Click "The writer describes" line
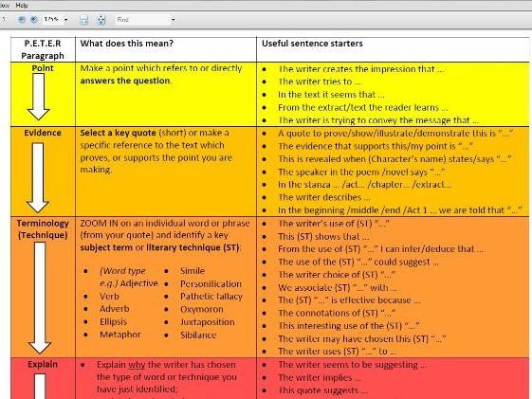This screenshot has height=399, width=532. (x=324, y=197)
